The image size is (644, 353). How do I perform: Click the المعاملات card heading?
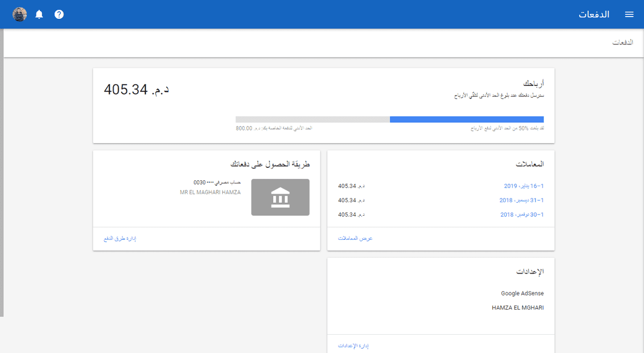click(529, 164)
